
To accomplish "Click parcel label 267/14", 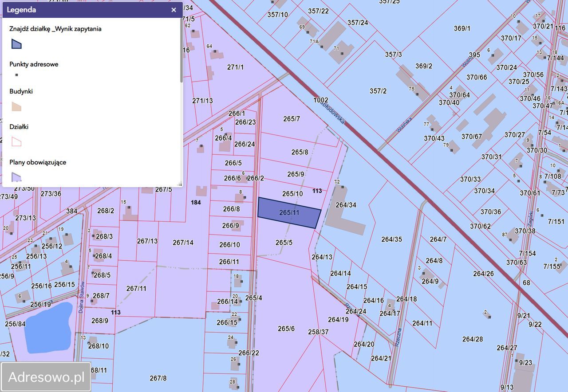I will point(183,243).
